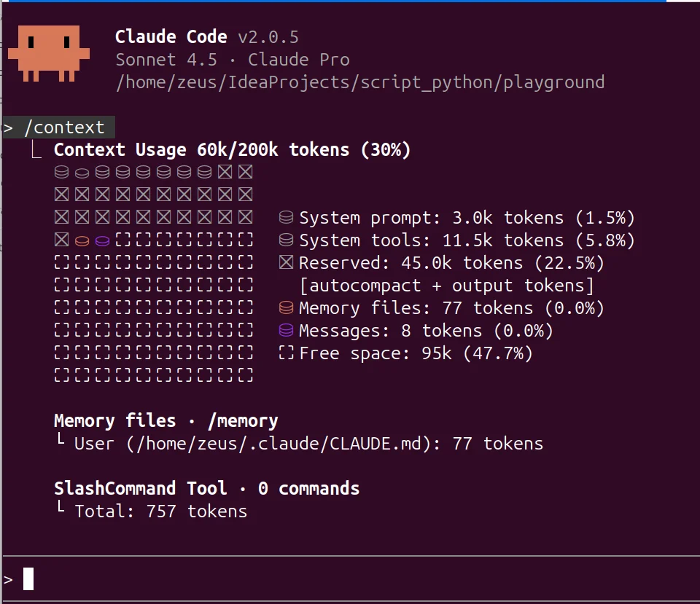This screenshot has width=700, height=604.
Task: Click 'User (/home/zeus/.claude/CLAUDE.md): 77 tokens' line
Action: 308,444
